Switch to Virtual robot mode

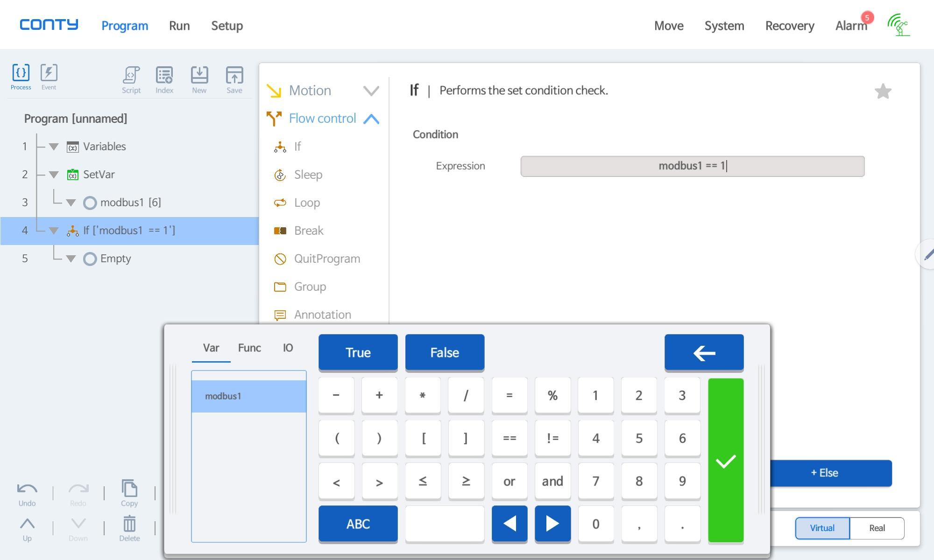click(x=822, y=528)
